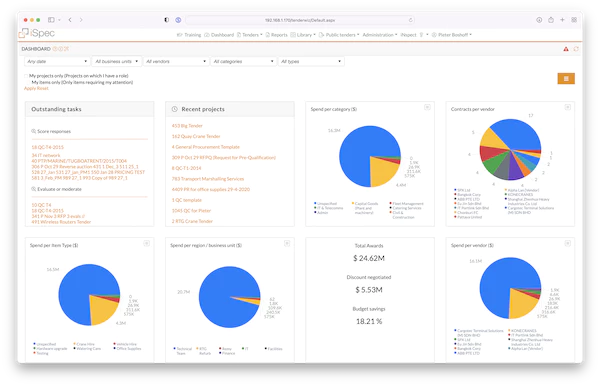Expand the Tenders menu
Screen dimensions: 600x386
pyautogui.click(x=249, y=35)
